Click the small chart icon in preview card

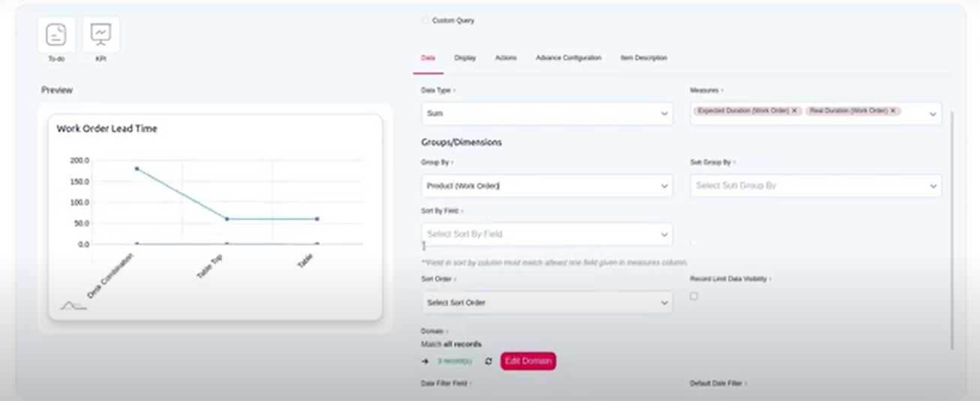pyautogui.click(x=73, y=305)
